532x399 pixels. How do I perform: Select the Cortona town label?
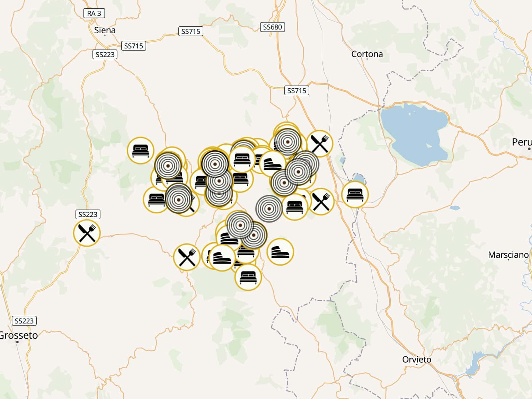coord(367,54)
